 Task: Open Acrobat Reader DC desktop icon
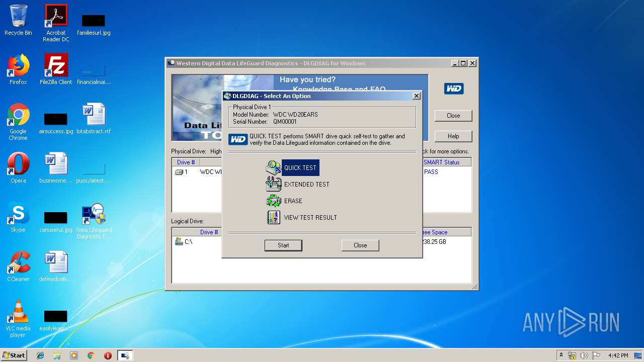pyautogui.click(x=56, y=23)
